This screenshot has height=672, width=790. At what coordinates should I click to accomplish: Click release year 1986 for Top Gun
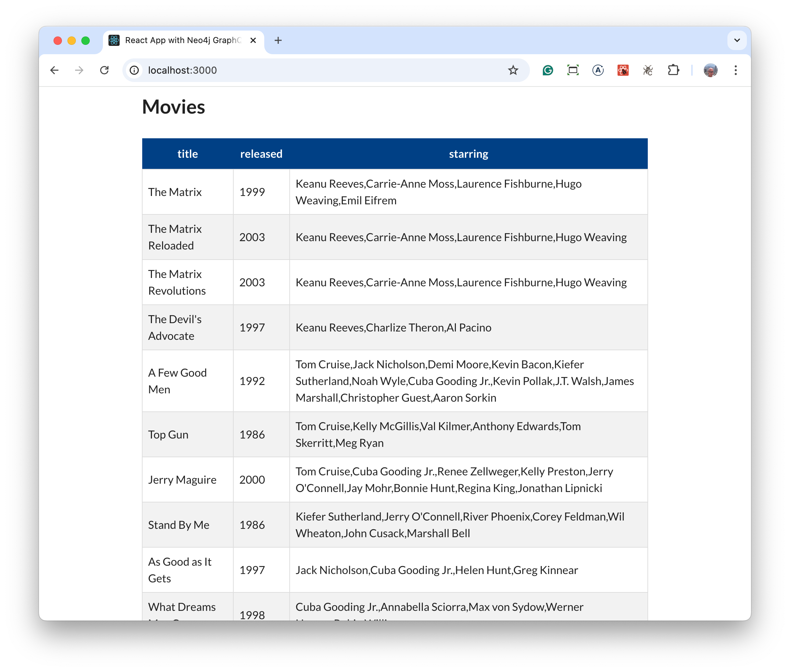coord(261,434)
